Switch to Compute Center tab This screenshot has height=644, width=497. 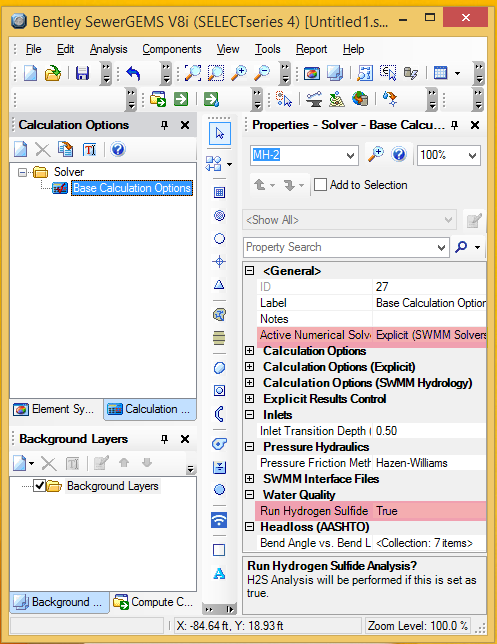153,602
